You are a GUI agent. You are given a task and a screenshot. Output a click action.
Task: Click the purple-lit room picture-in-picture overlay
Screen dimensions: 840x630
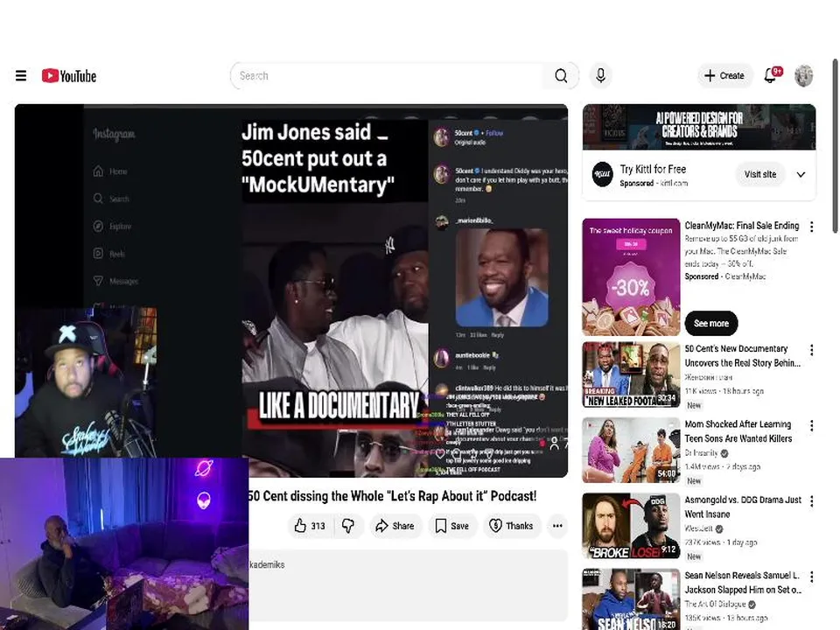click(124, 543)
